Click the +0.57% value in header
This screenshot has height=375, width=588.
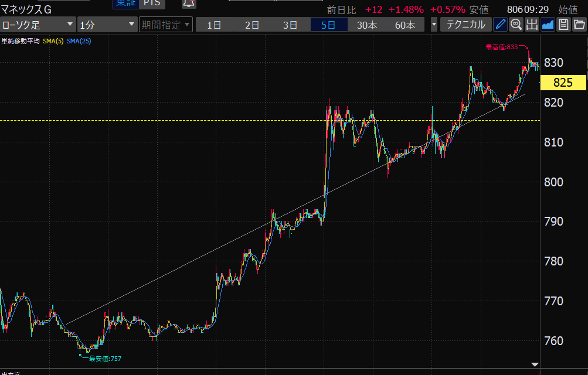447,10
